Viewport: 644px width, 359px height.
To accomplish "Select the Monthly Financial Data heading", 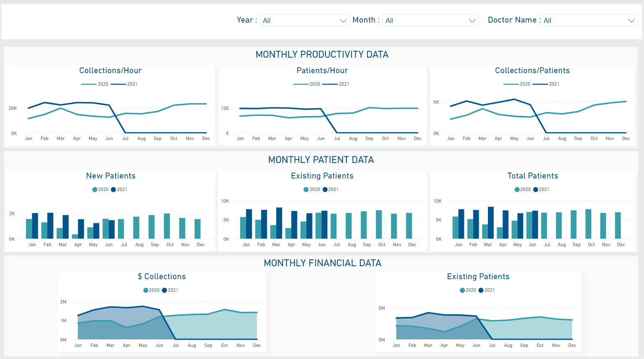I will [322, 263].
